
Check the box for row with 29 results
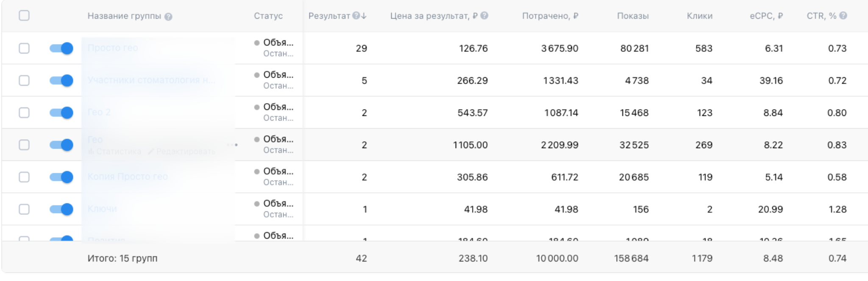click(24, 48)
